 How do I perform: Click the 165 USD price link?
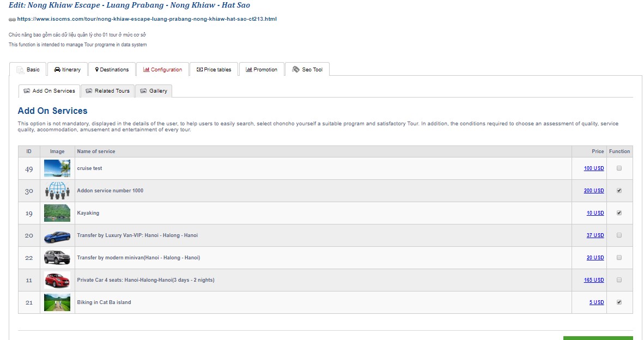(594, 280)
